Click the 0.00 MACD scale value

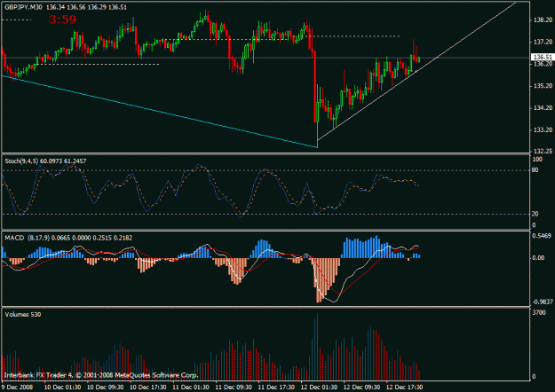[538, 258]
